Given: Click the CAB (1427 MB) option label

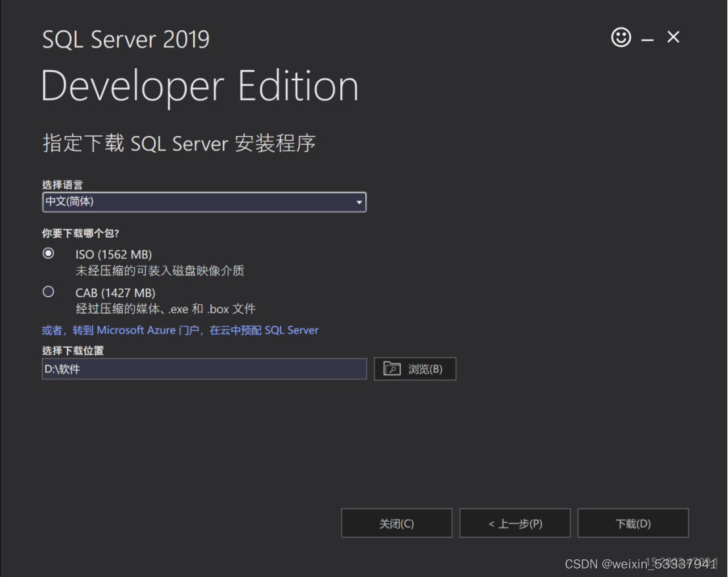Looking at the screenshot, I should (x=115, y=292).
